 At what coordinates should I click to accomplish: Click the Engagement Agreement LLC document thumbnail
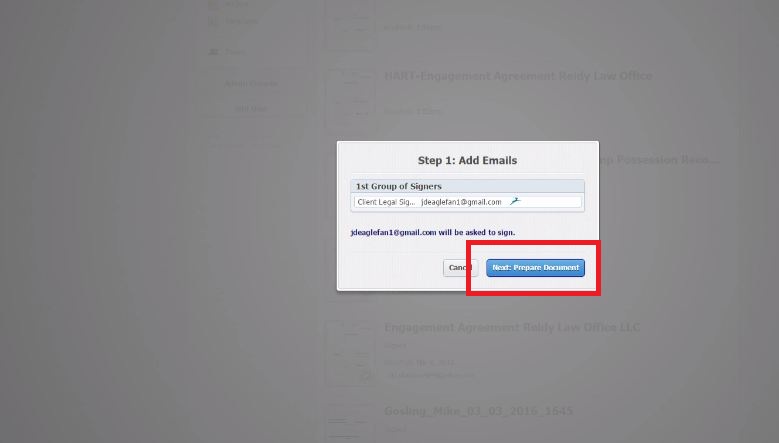[x=350, y=352]
